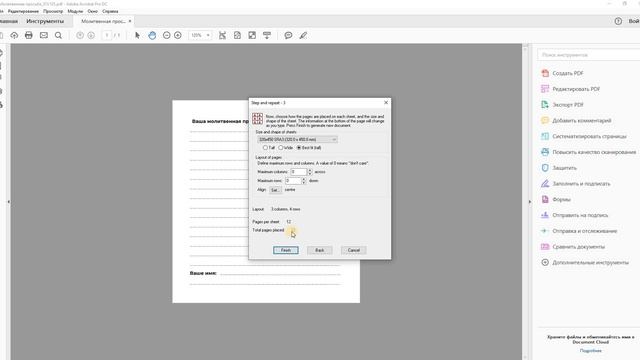Viewport: 640px width, 360px height.
Task: Close the Step and repeat dialog
Action: (386, 102)
